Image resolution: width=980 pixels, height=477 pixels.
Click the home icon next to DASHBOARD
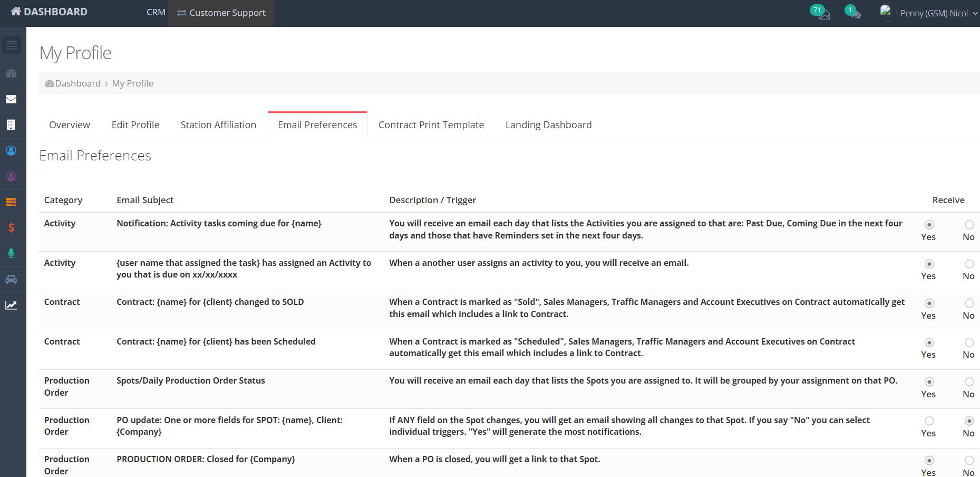pos(16,11)
